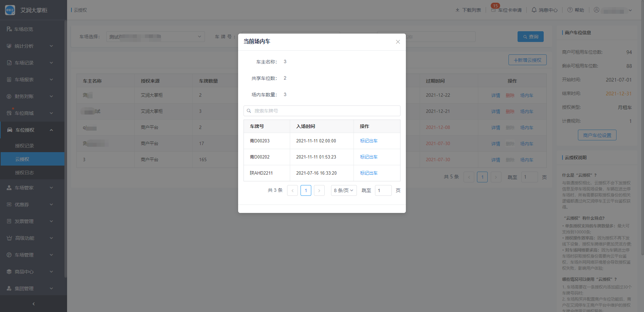Mark 青D00203 as exited via 标记出车
The height and width of the screenshot is (312, 644).
pyautogui.click(x=369, y=141)
